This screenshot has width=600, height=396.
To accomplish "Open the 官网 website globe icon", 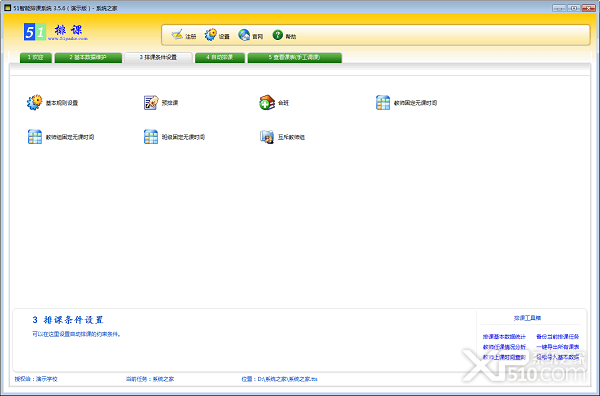I will point(244,35).
